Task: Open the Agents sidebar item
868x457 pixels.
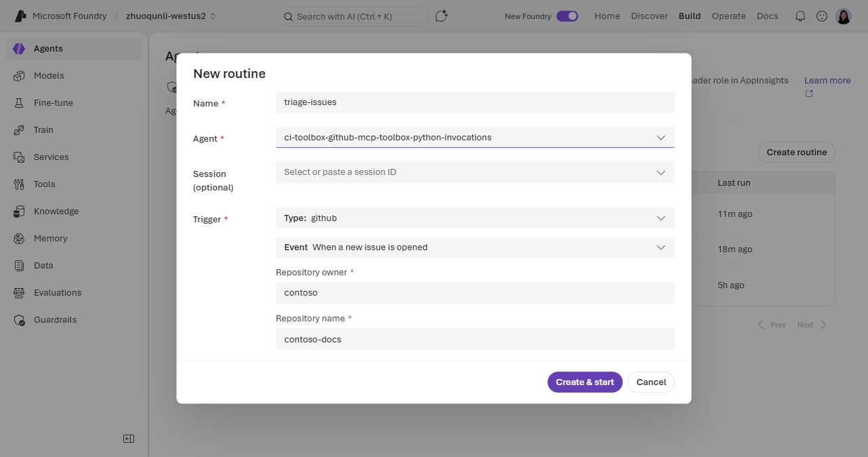Action: pyautogui.click(x=74, y=49)
